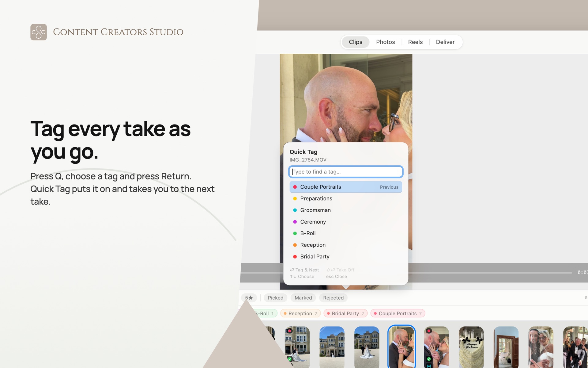Open the open wooden door thumbnail
This screenshot has width=588, height=368.
click(506, 347)
